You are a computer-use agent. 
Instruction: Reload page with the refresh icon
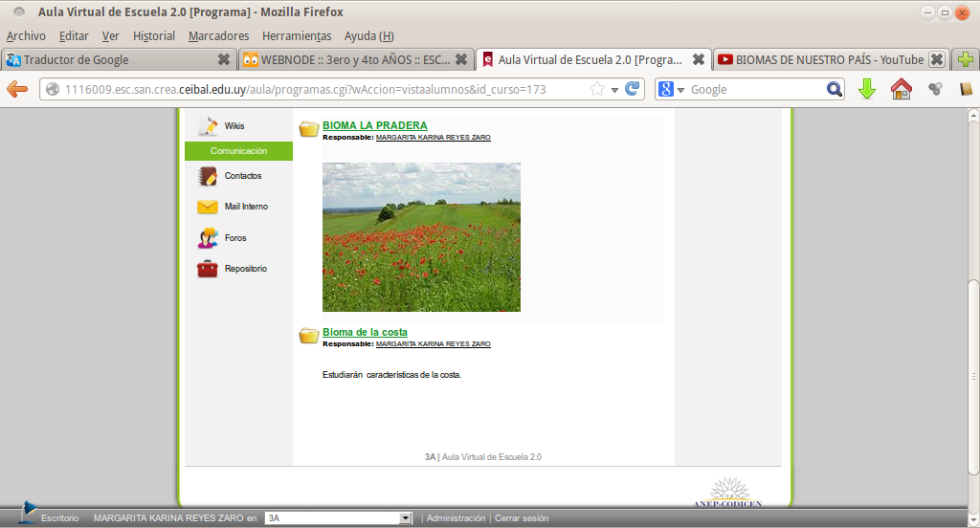click(632, 89)
